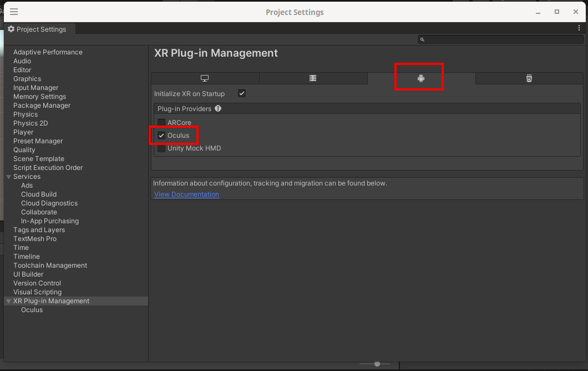Disable Initialize XR on Startup
The width and height of the screenshot is (588, 371).
[x=242, y=94]
